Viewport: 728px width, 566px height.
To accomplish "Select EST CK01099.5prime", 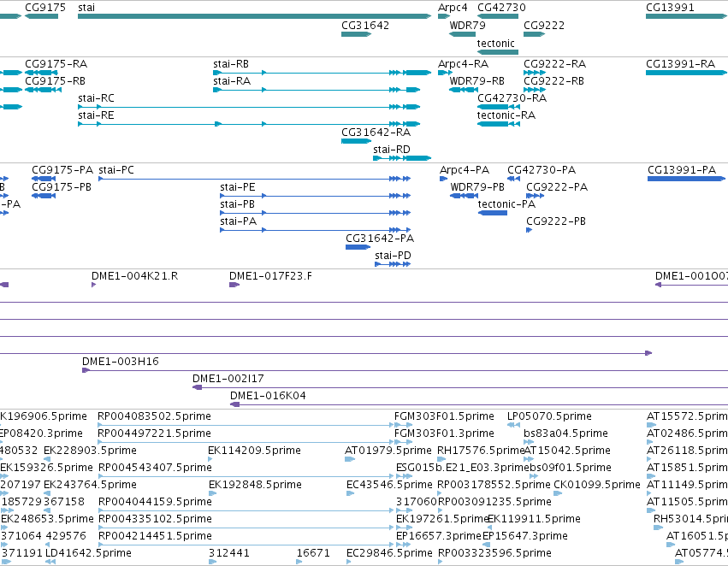I will click(558, 493).
